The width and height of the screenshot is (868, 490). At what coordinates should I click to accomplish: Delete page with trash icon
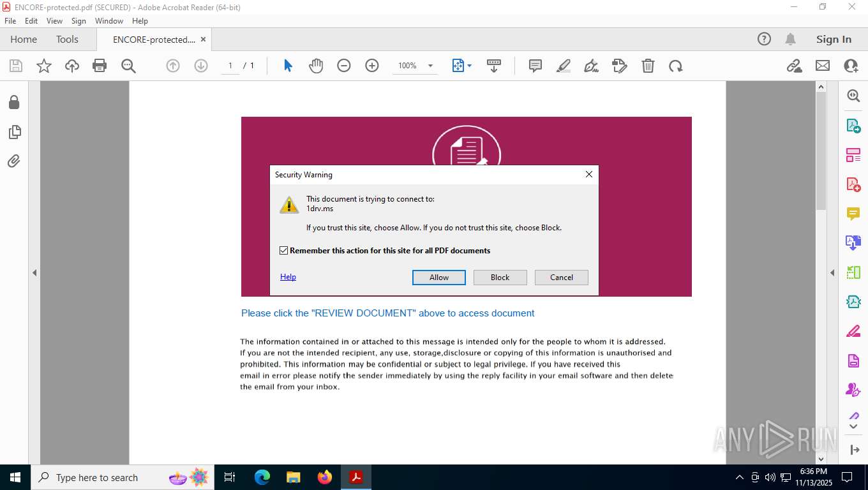648,66
